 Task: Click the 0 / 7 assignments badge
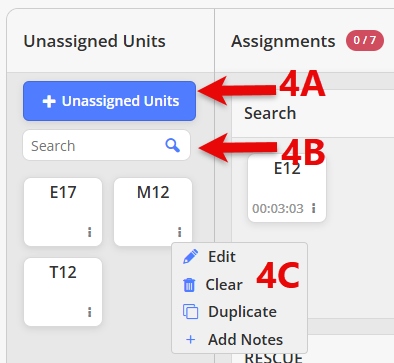click(x=365, y=41)
